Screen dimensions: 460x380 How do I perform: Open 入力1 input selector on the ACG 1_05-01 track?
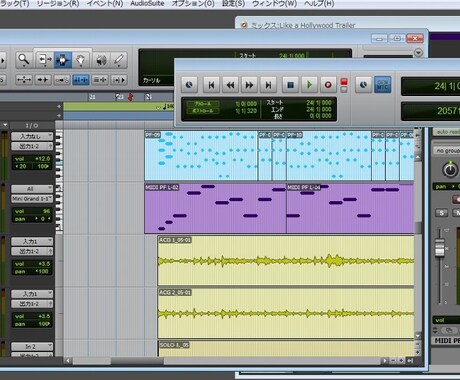click(32, 241)
